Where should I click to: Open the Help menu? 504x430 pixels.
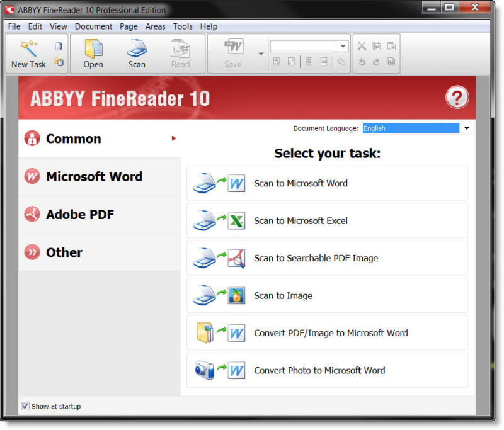coord(209,26)
